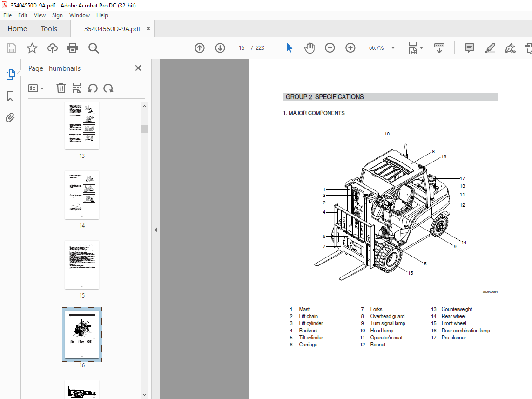
Task: Select the arrow selection tool
Action: [289, 48]
